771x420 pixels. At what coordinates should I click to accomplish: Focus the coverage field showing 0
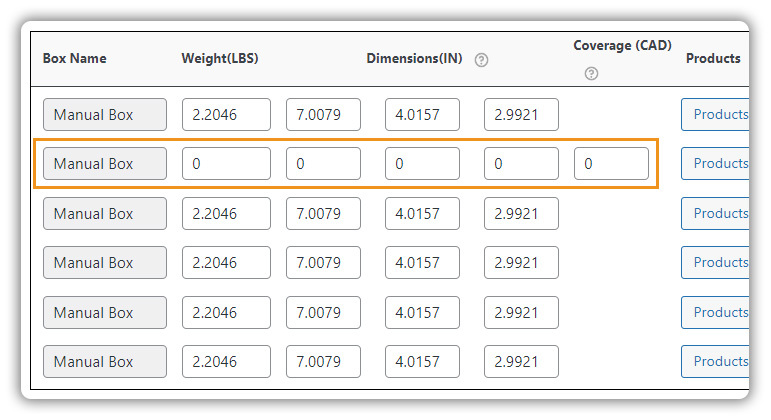(611, 164)
